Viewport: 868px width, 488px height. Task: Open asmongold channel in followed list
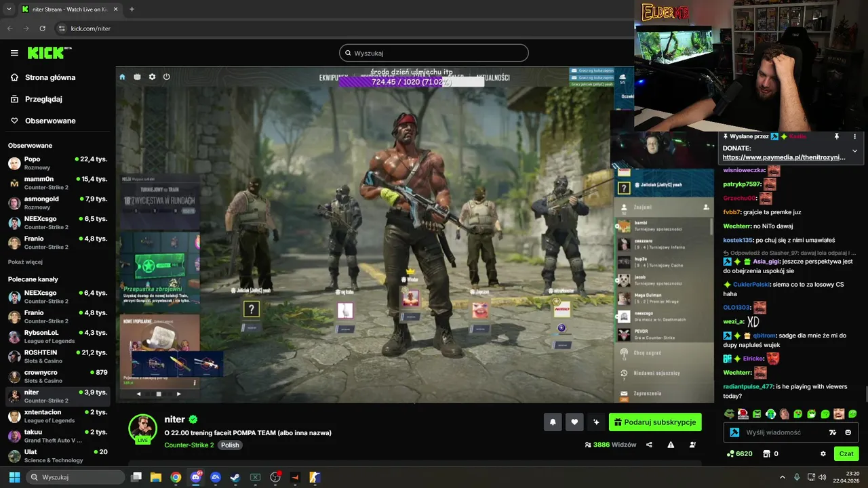[x=58, y=203]
